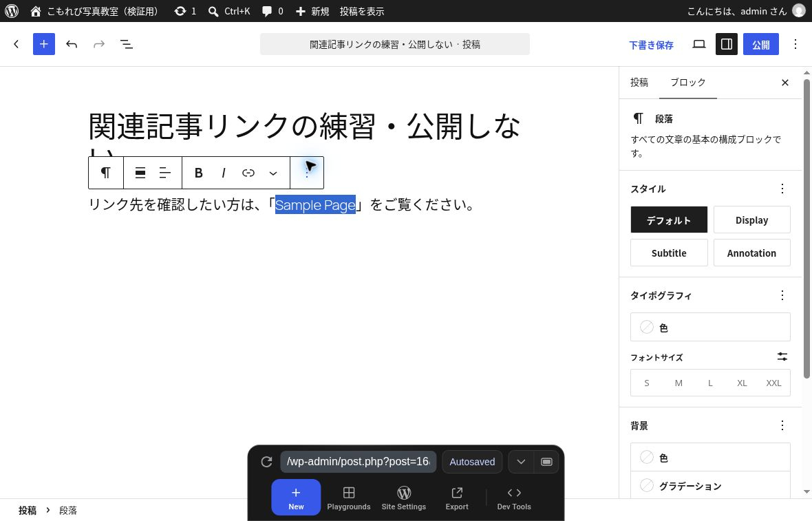Open タイポグラフィ panel options menu

click(782, 295)
